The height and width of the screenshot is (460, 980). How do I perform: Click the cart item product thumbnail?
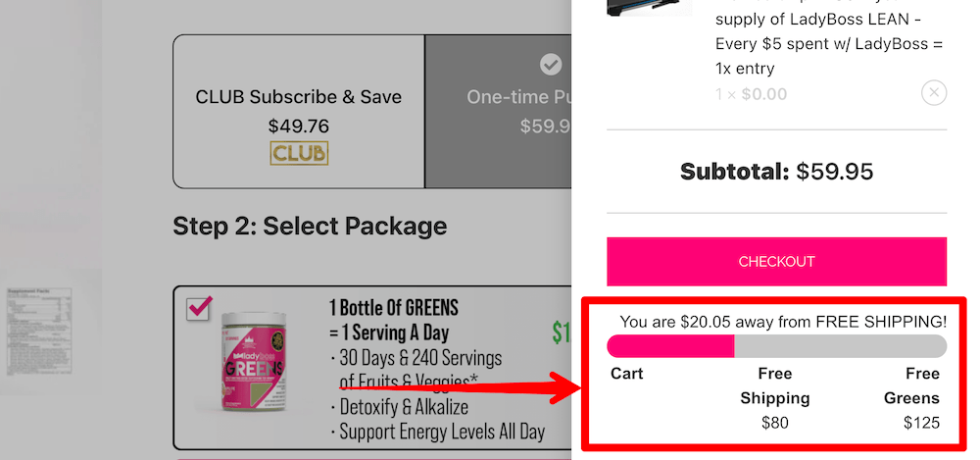coord(648,8)
